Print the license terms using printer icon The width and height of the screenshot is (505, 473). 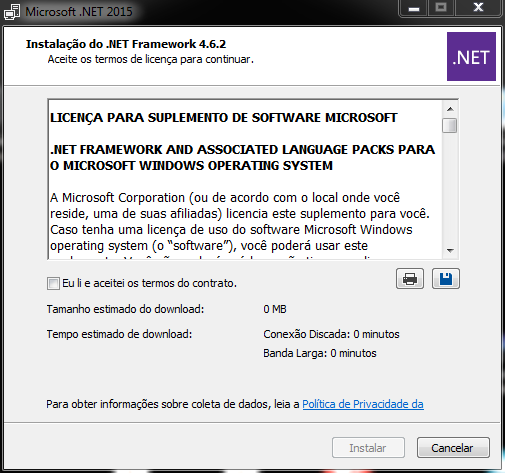tap(410, 279)
